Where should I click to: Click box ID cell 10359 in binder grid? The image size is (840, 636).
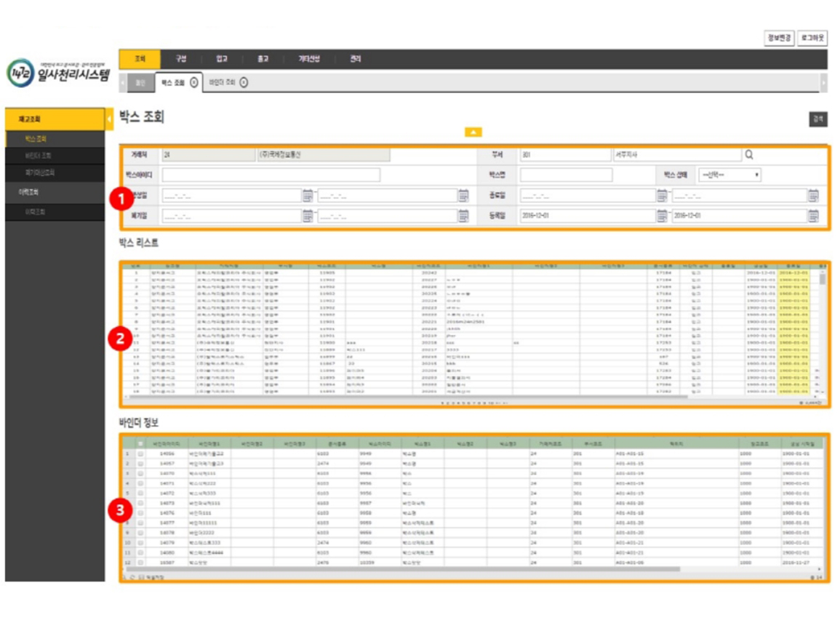point(380,563)
